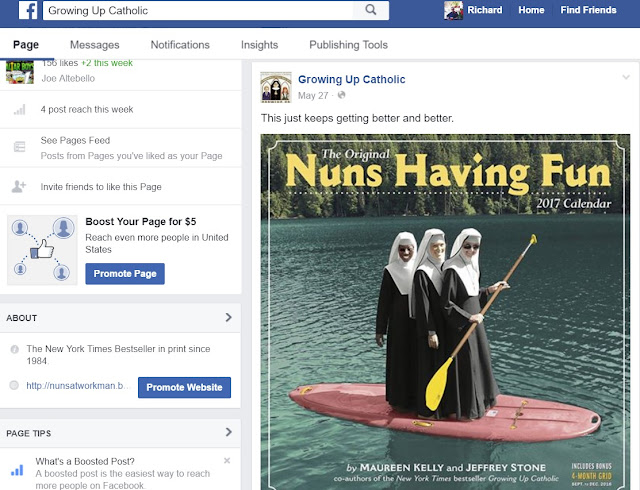640x490 pixels.
Task: Click the globe icon beside website URL
Action: point(14,385)
